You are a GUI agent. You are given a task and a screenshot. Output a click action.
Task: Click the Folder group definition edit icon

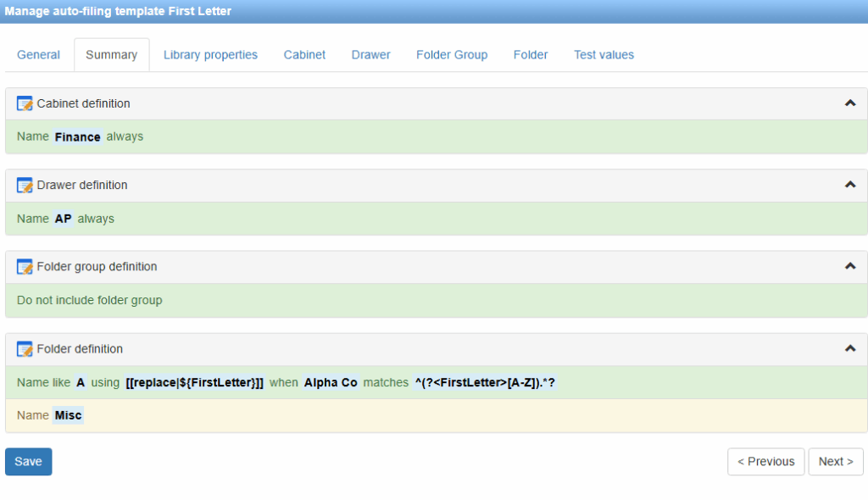click(x=25, y=267)
